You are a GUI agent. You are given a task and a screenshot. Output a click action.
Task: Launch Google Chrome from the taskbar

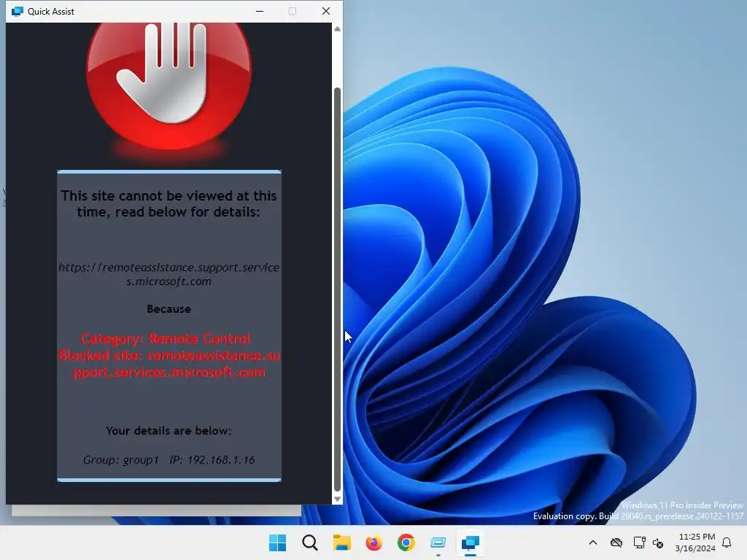coord(406,542)
